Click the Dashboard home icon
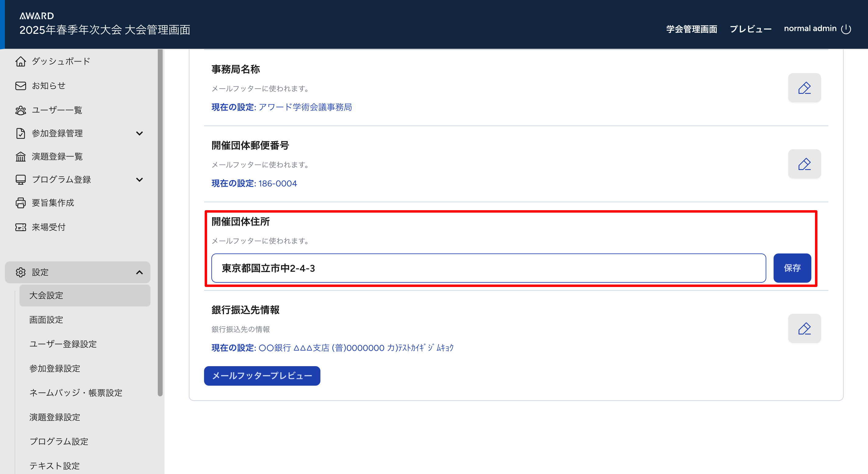868x474 pixels. click(20, 61)
